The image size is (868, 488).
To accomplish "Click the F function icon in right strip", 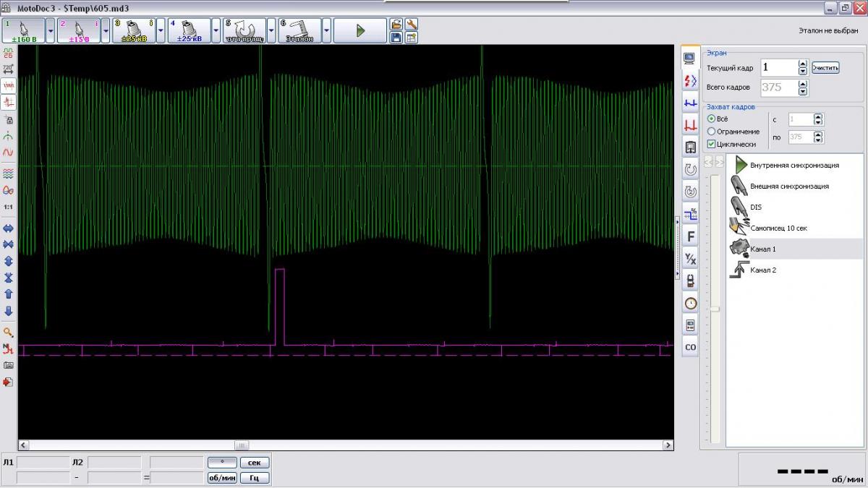I will click(690, 236).
